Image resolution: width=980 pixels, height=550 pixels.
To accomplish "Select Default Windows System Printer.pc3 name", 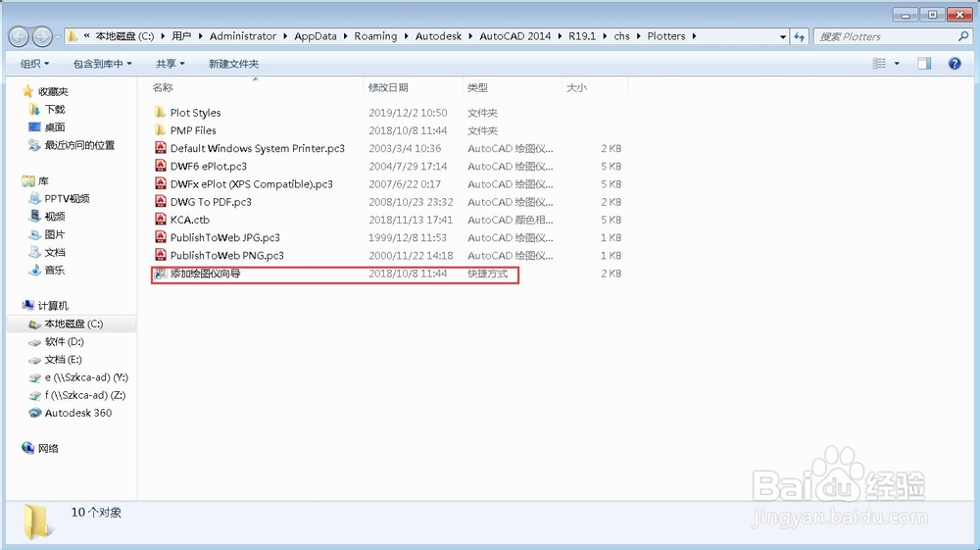I will pyautogui.click(x=258, y=148).
